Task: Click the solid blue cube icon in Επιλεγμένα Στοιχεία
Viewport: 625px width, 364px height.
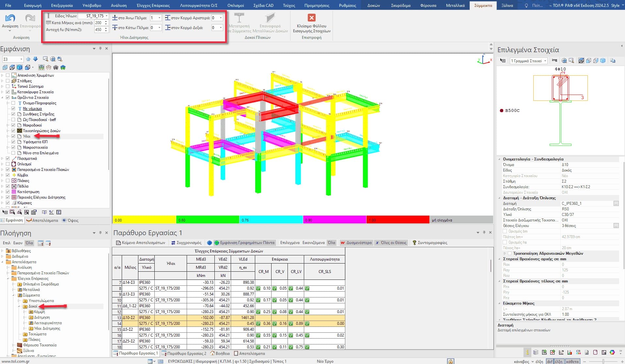Action: (603, 61)
